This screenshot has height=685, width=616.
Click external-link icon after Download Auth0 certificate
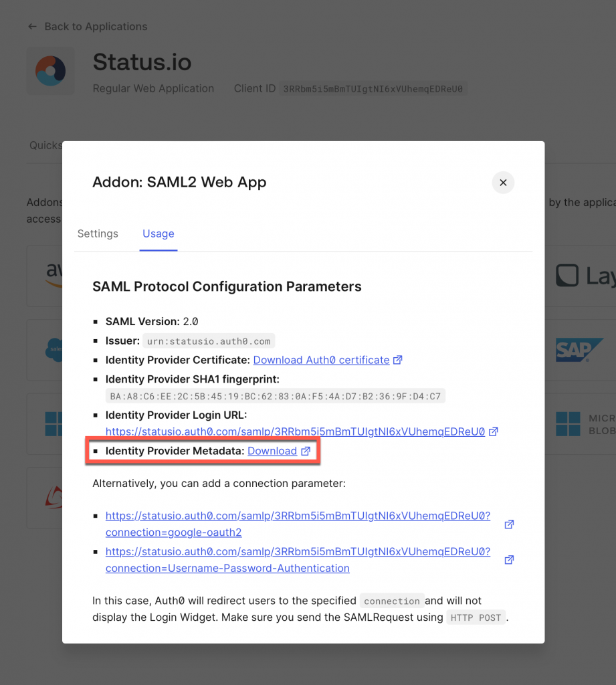point(398,360)
